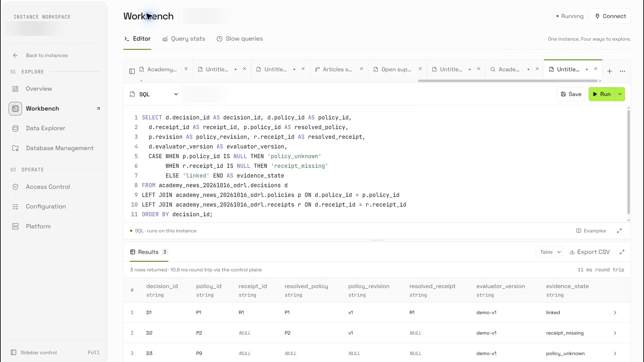Open Workbench in new window arrow

coord(98,109)
